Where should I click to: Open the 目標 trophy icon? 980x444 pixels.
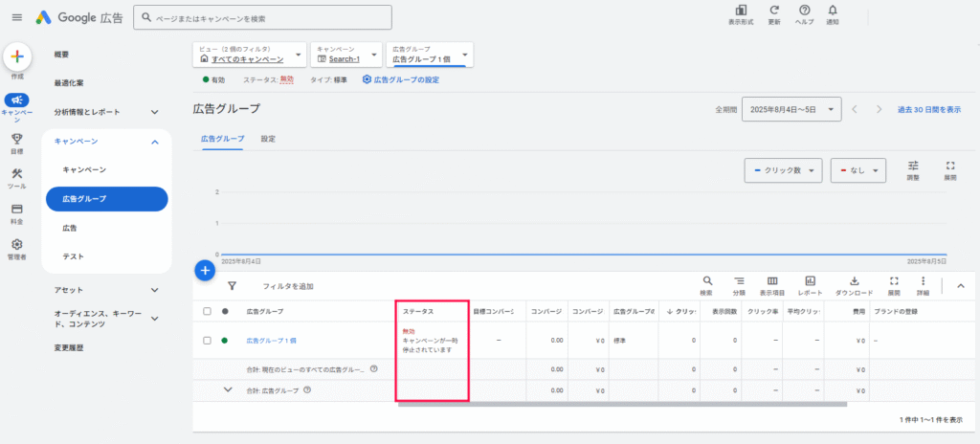pos(17,139)
